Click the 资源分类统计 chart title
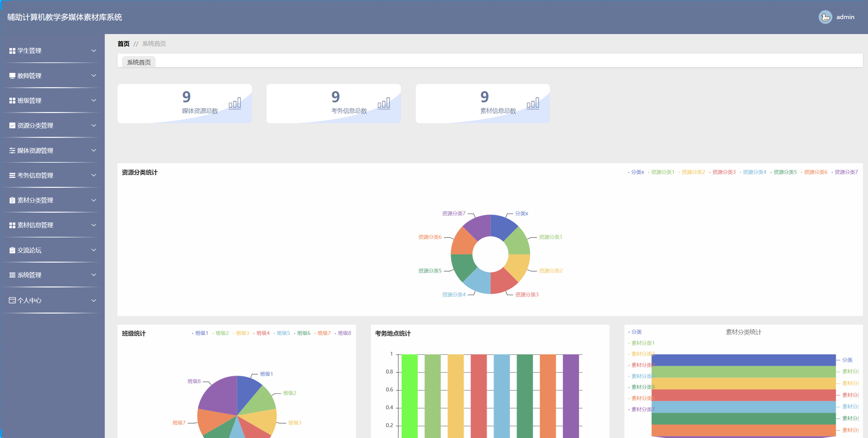 click(139, 173)
